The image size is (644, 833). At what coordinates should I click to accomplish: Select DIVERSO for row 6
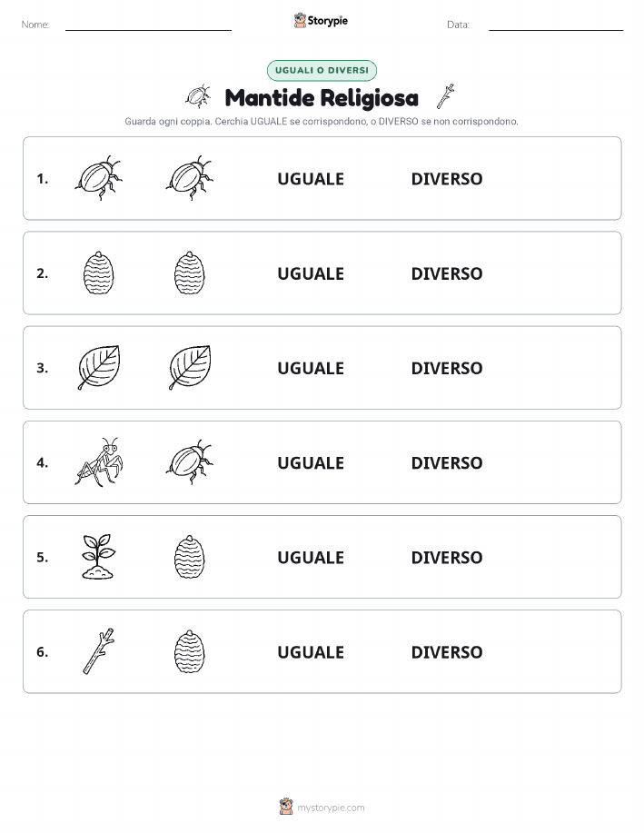[447, 652]
